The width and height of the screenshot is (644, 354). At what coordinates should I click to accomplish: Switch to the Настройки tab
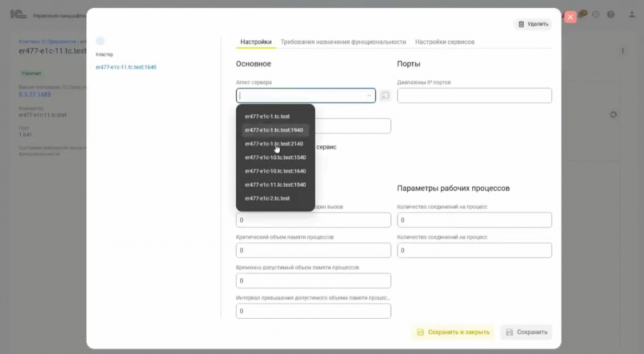pyautogui.click(x=256, y=42)
